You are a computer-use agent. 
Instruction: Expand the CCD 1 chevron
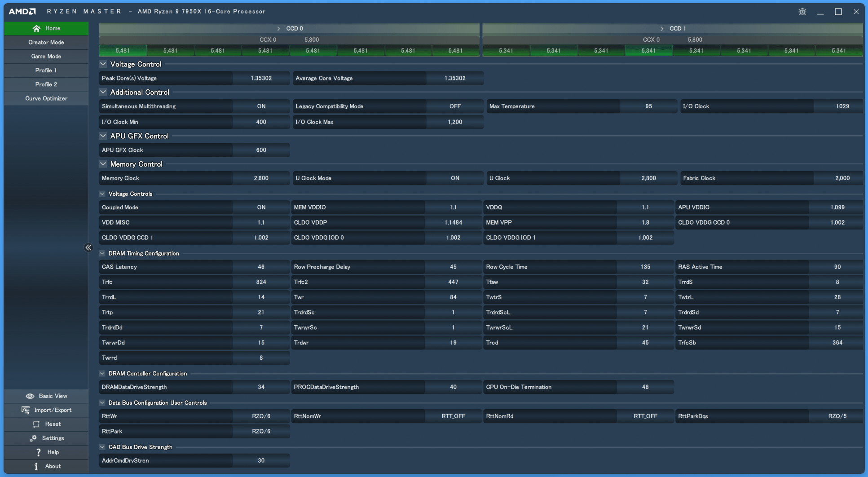point(662,28)
